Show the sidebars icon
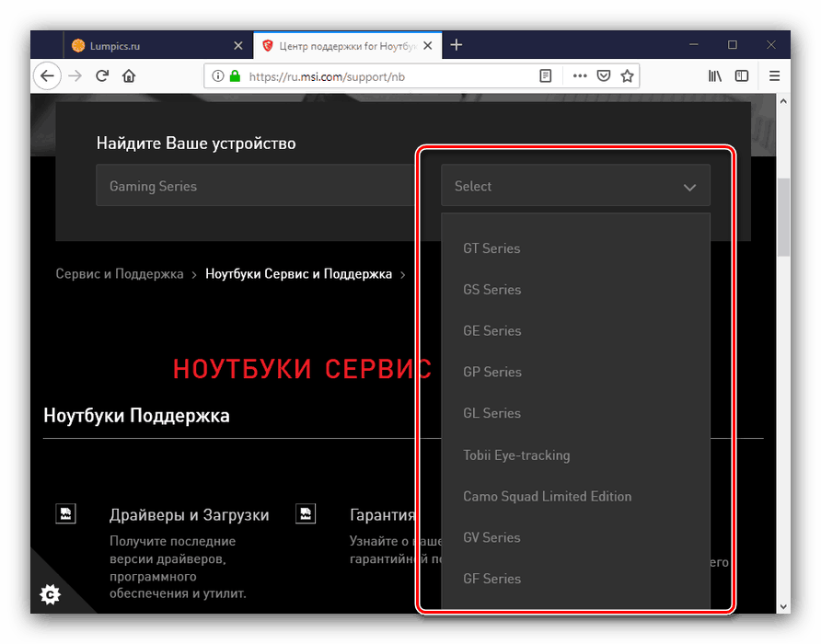821x644 pixels. click(x=742, y=76)
